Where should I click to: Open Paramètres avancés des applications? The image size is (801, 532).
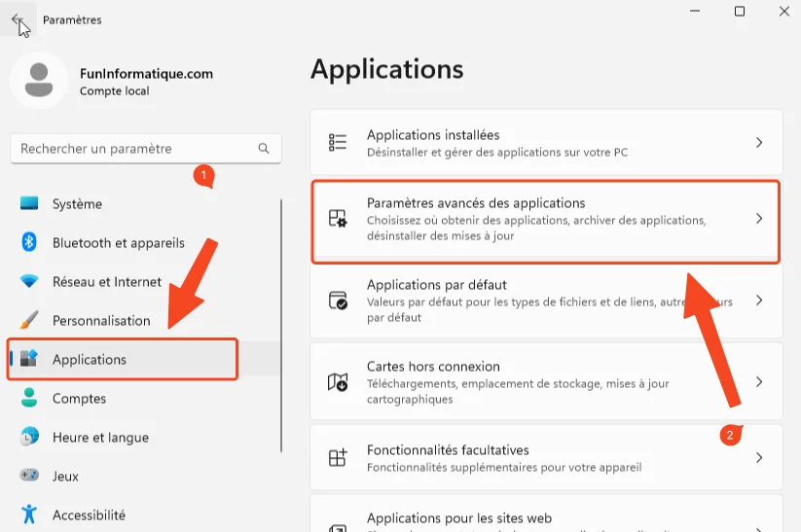546,221
